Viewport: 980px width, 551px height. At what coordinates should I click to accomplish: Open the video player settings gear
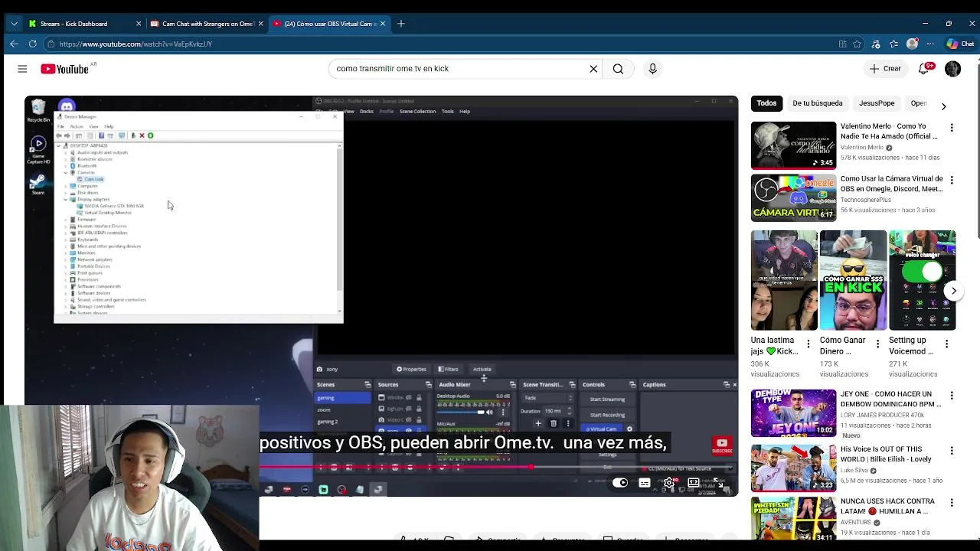(669, 483)
